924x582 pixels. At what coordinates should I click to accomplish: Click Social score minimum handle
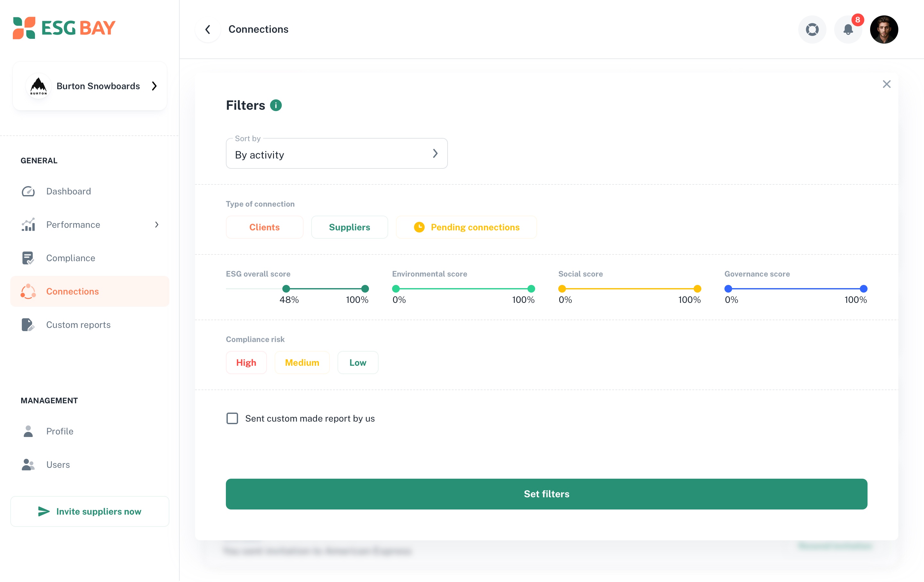(562, 289)
